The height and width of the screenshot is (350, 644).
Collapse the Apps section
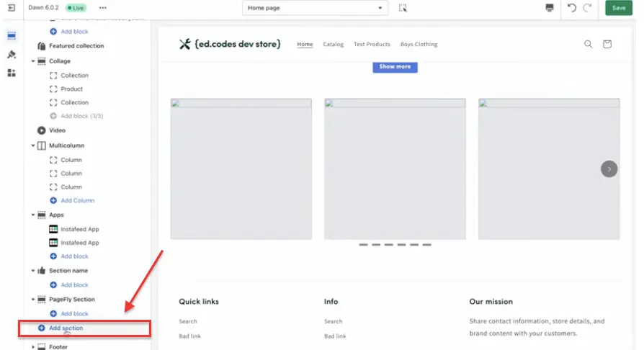pos(33,215)
